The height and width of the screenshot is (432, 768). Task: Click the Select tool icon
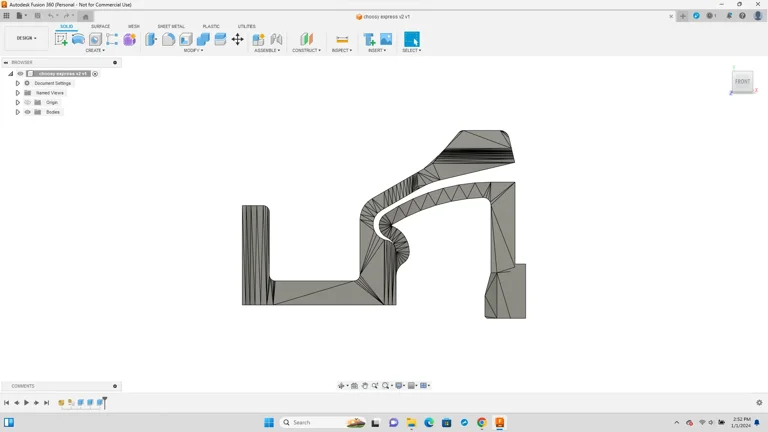[411, 39]
